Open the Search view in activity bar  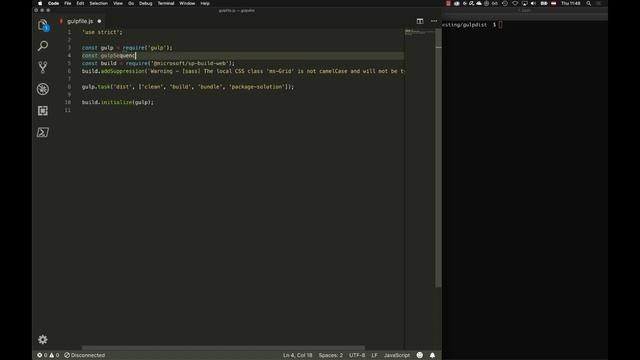(43, 46)
